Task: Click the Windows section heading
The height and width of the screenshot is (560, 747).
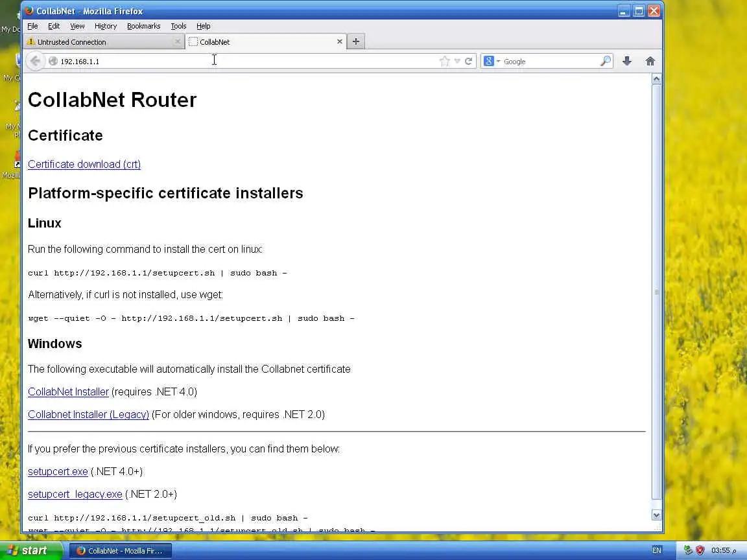Action: [x=54, y=344]
